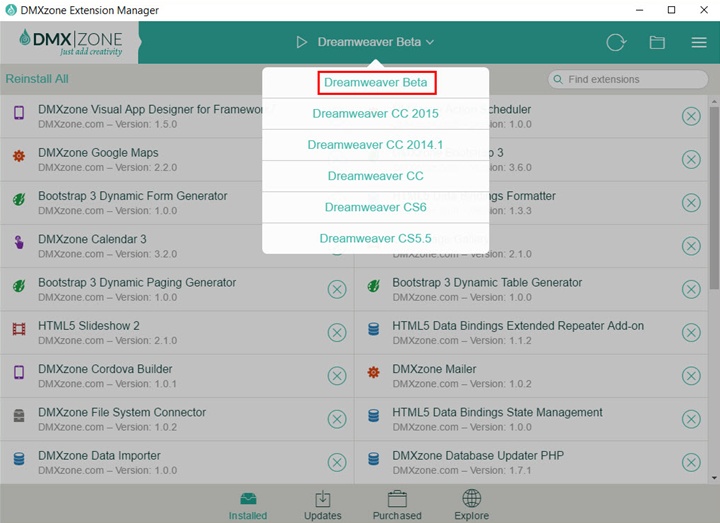Select Dreamweaver Beta from list

coord(376,83)
